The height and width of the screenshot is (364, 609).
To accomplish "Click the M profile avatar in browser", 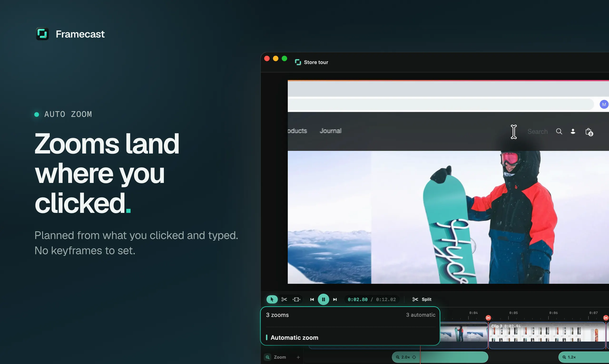I will coord(604,105).
